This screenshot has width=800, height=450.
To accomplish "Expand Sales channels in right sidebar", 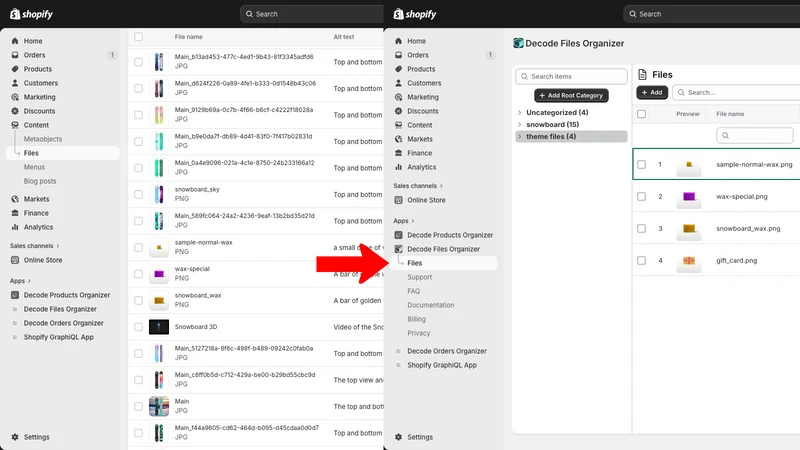I will click(441, 186).
